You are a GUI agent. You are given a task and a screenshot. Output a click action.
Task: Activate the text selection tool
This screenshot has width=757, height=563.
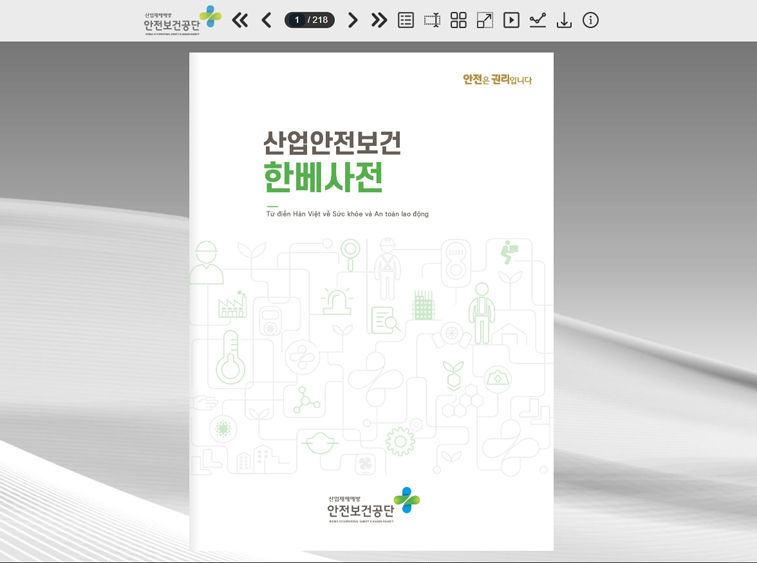tap(432, 20)
